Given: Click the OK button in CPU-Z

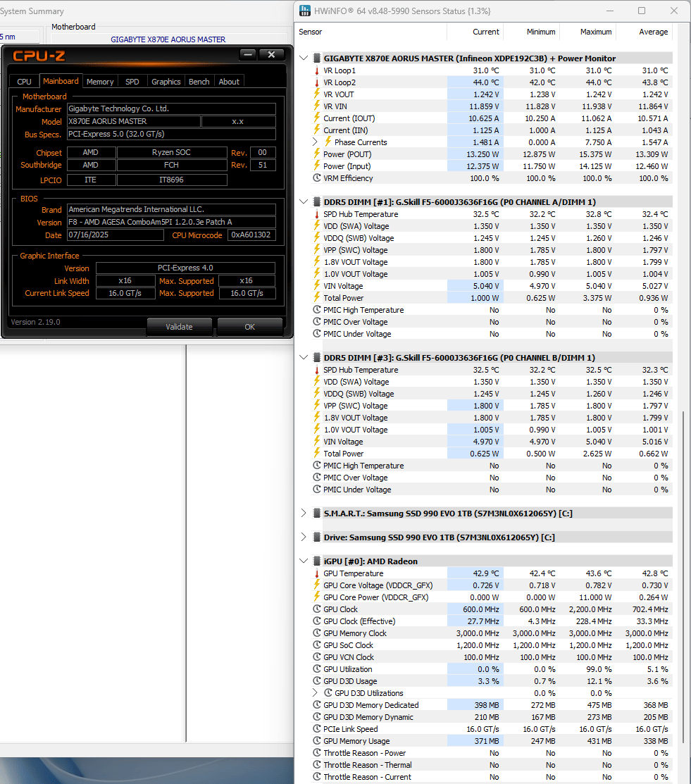Looking at the screenshot, I should click(249, 327).
